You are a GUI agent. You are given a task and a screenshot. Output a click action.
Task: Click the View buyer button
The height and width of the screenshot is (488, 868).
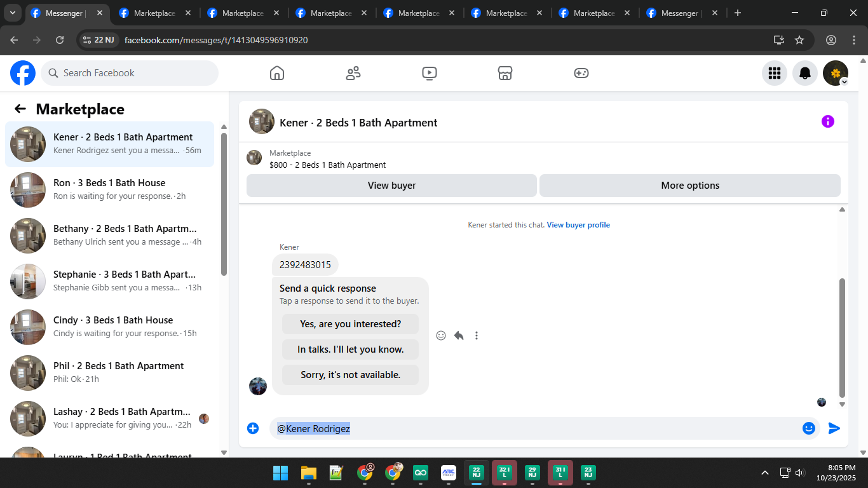tap(391, 186)
